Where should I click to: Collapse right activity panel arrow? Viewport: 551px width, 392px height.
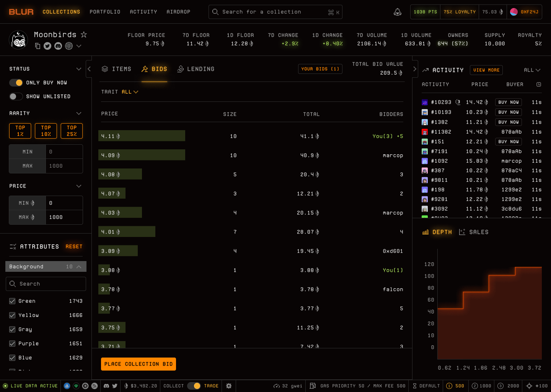point(414,69)
